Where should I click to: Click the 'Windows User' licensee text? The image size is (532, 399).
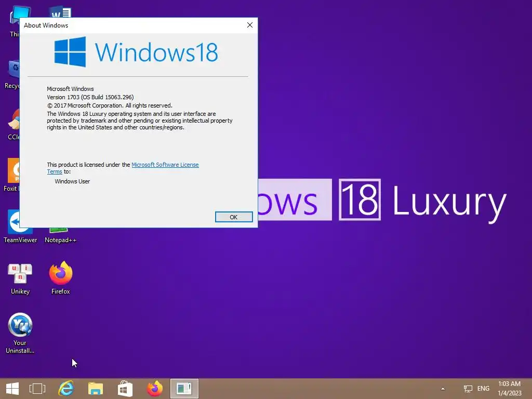(x=72, y=181)
